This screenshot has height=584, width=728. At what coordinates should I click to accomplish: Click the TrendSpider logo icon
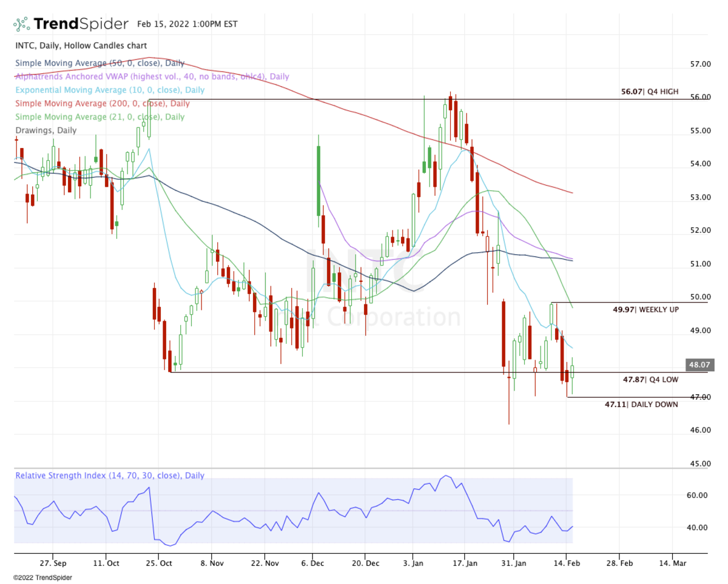[x=22, y=24]
